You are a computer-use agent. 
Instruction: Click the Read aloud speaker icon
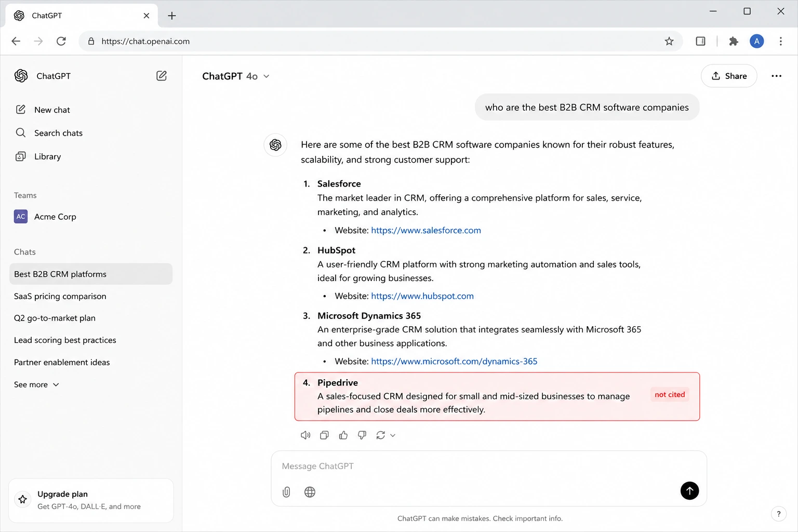coord(305,435)
